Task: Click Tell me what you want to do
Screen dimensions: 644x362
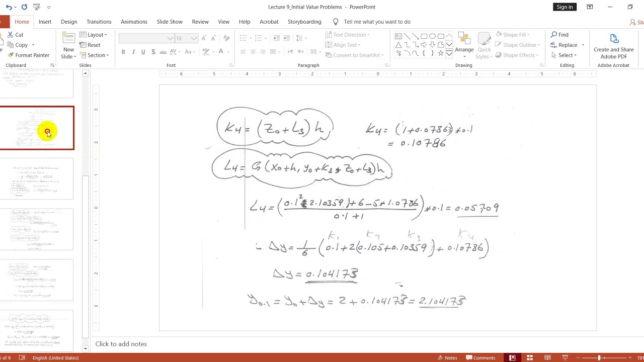Action: click(377, 22)
